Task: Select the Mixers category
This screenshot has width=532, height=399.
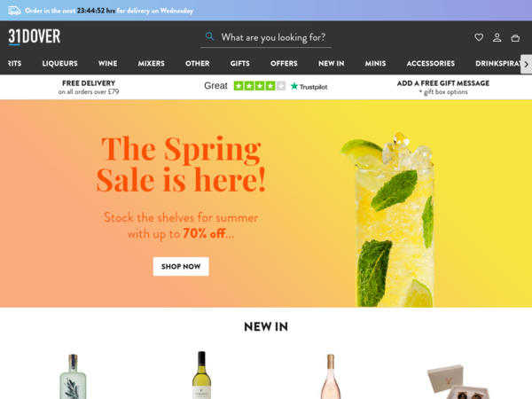Action: (x=152, y=64)
